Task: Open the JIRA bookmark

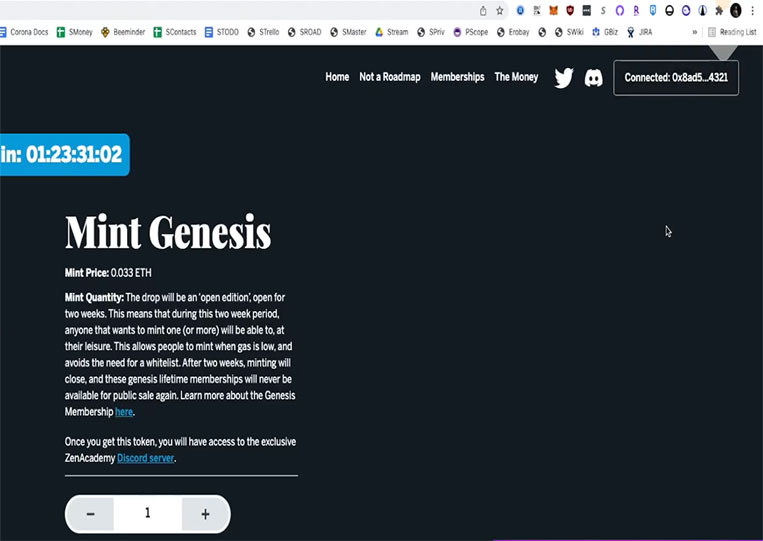Action: point(639,32)
